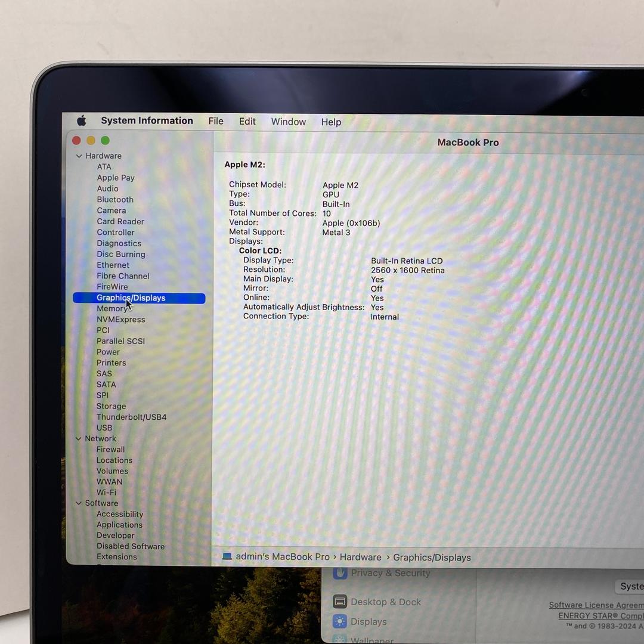Close the System Information window with the red button
The width and height of the screenshot is (644, 644).
point(76,141)
